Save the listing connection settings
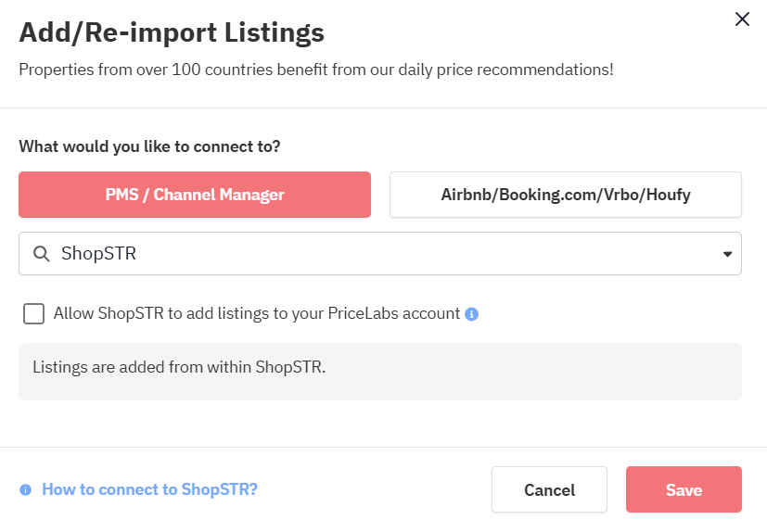 (684, 489)
